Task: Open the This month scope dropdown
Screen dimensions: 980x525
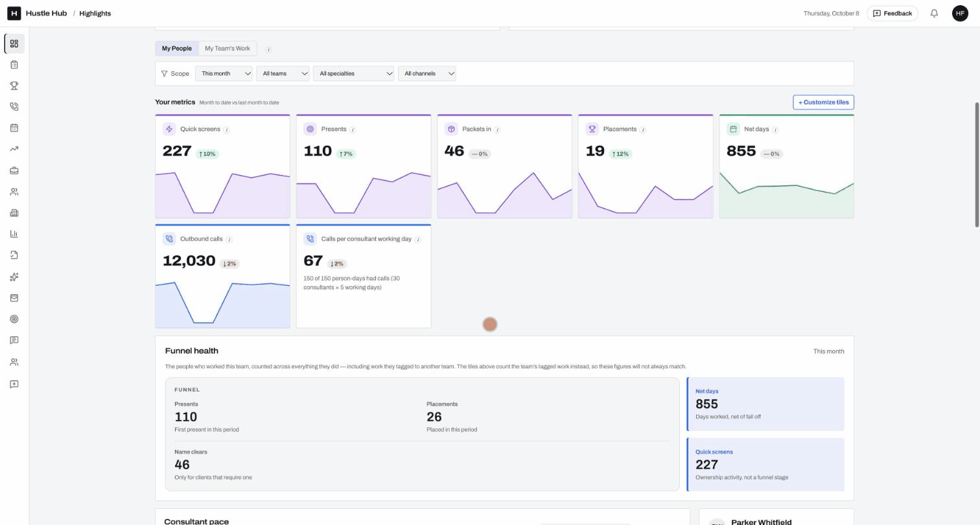Action: coord(224,73)
